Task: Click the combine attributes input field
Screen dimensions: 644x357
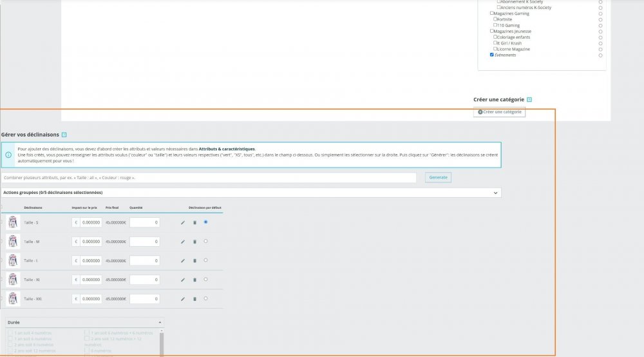Action: 209,177
